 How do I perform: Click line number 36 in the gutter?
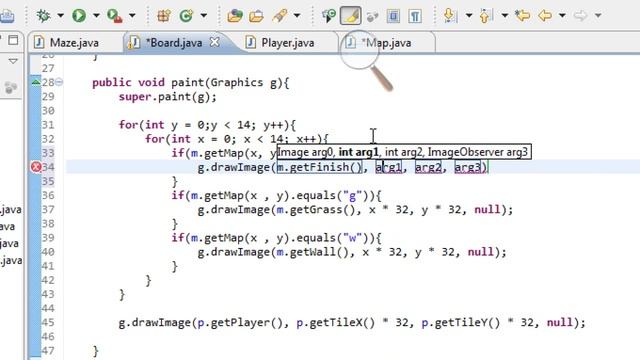(x=48, y=196)
